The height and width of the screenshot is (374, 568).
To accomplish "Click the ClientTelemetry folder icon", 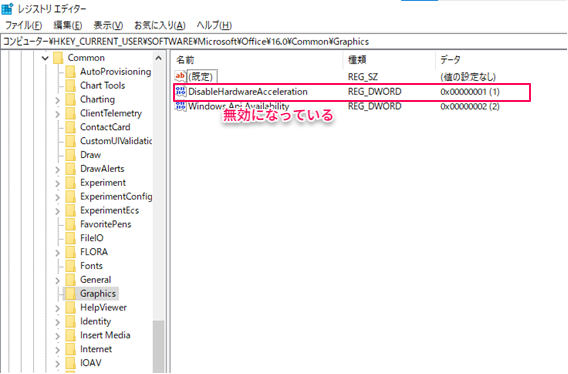I will pos(71,113).
